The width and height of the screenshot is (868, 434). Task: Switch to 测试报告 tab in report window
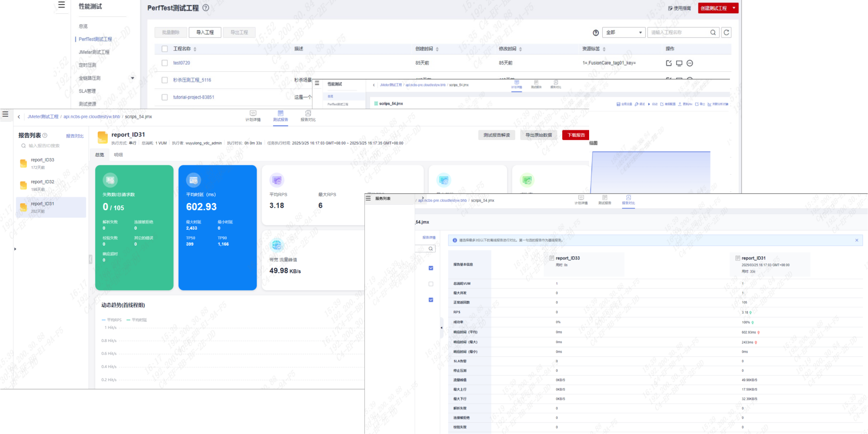[x=280, y=116]
